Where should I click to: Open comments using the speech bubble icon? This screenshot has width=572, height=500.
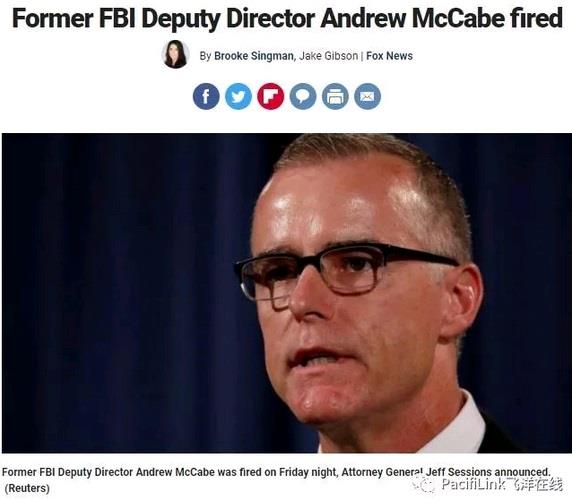coord(303,96)
